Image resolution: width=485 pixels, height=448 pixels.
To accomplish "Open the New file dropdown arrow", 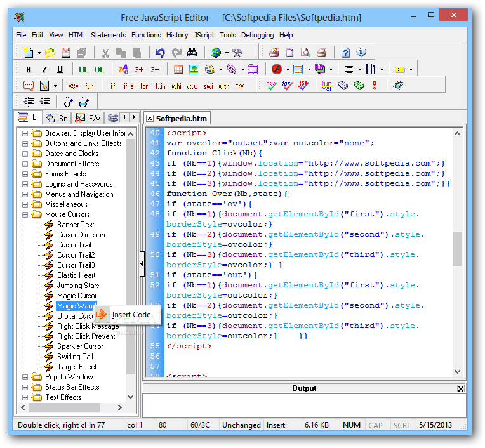I will point(39,53).
